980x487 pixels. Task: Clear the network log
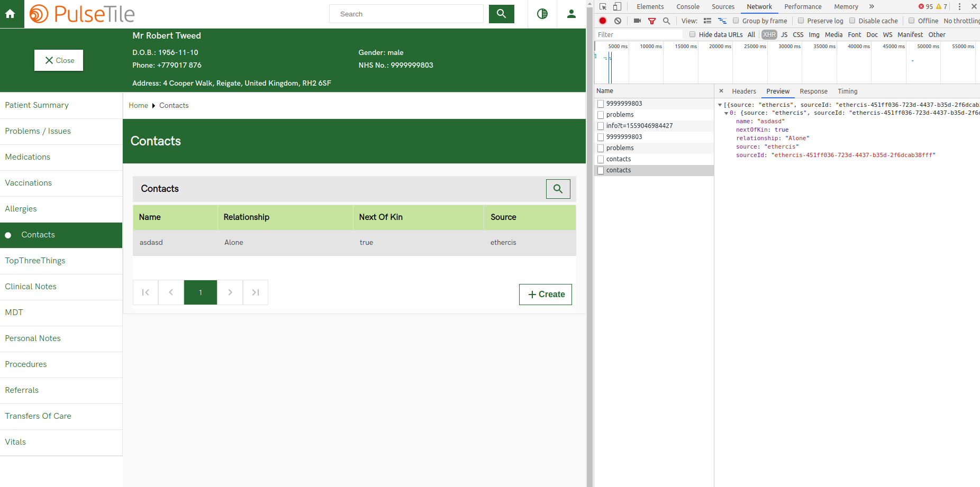pyautogui.click(x=618, y=21)
